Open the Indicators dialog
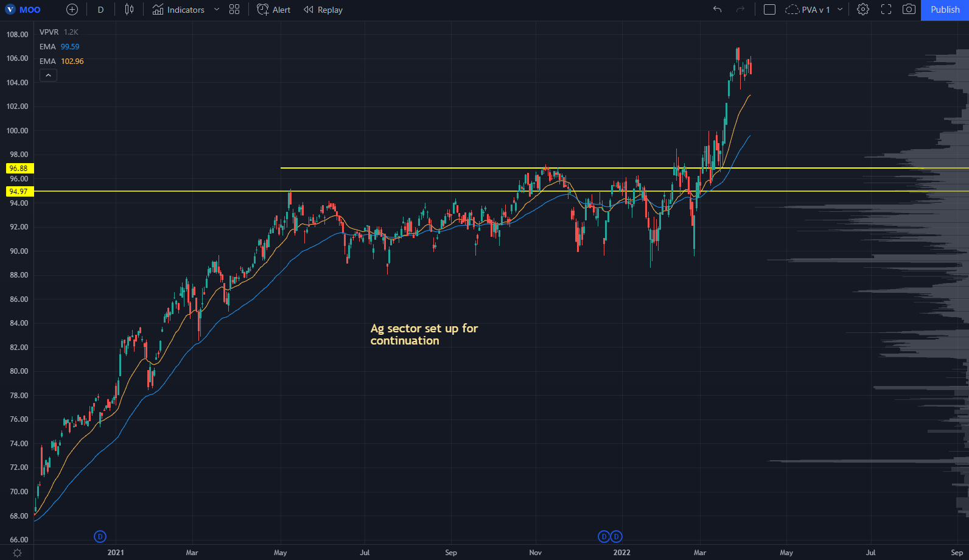 (x=178, y=10)
